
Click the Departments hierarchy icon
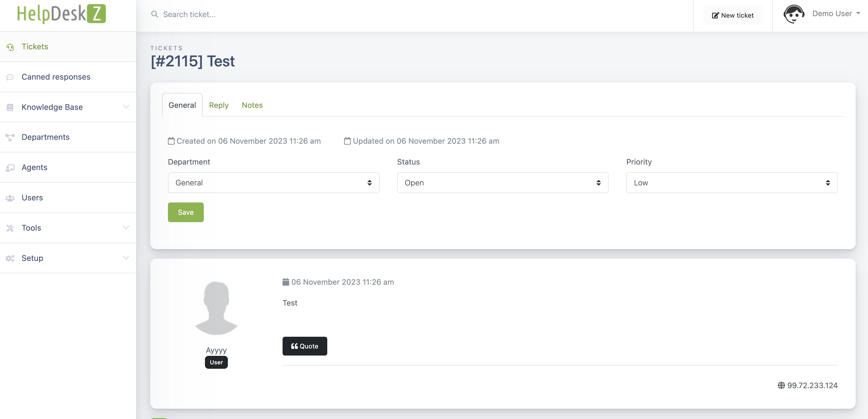pos(10,137)
